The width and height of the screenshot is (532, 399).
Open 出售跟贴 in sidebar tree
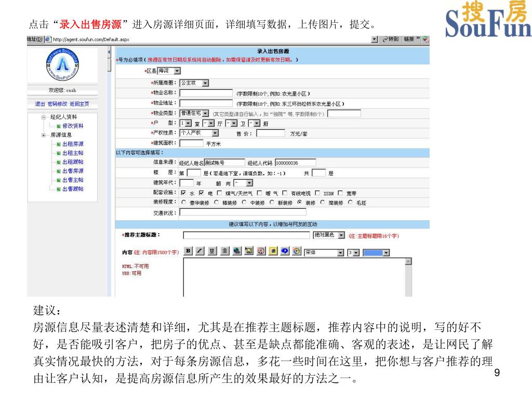pos(73,189)
